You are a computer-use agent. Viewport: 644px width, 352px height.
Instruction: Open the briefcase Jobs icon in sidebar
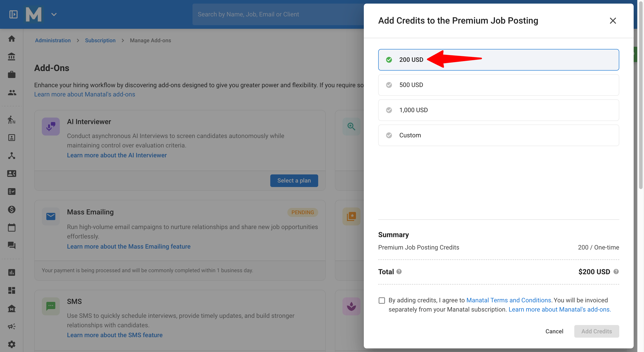[11, 74]
